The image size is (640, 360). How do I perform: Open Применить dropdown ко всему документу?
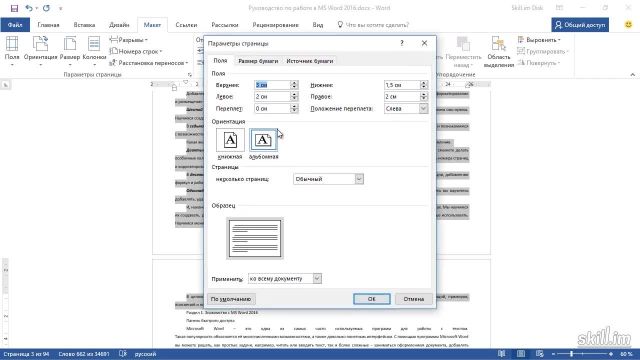click(x=284, y=278)
